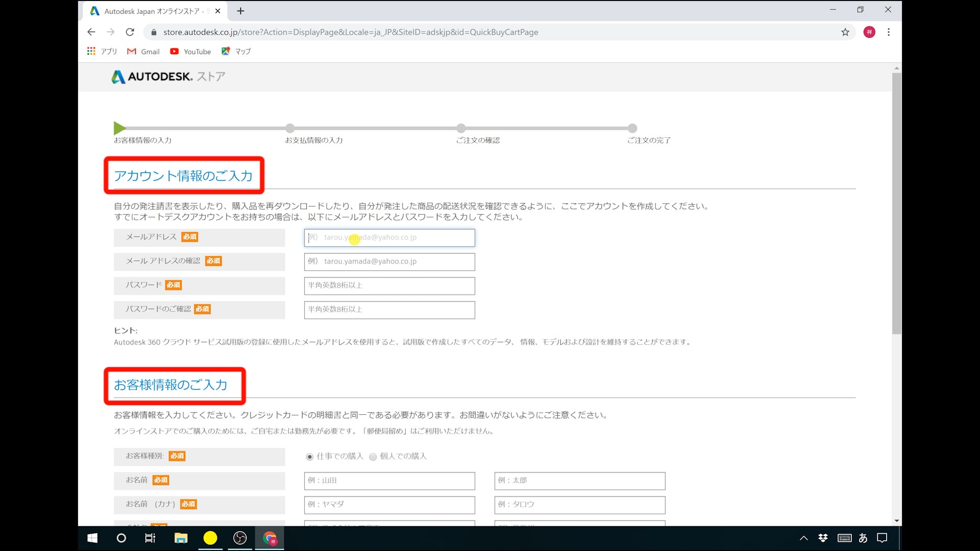980x551 pixels.
Task: Click the page vertical scrollbar
Action: (x=897, y=204)
